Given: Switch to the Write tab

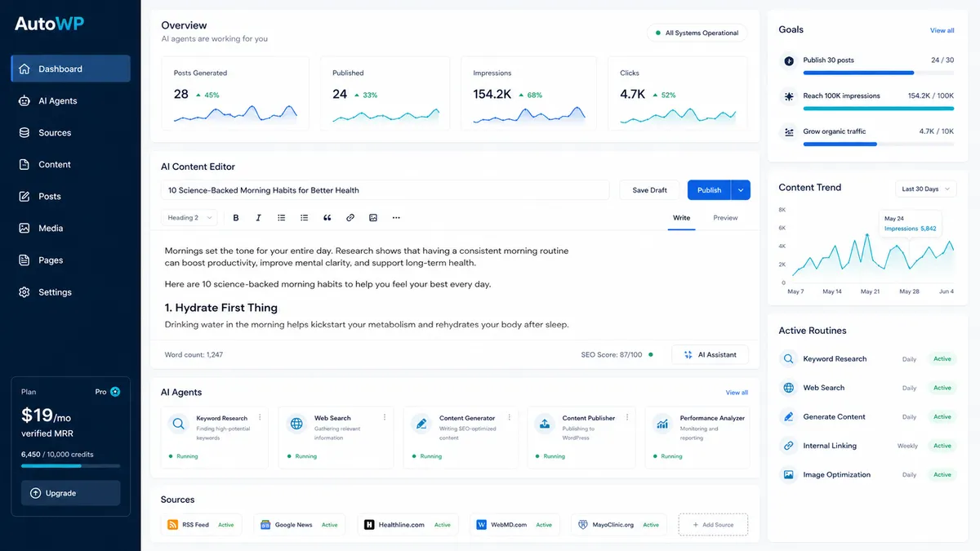Looking at the screenshot, I should coord(681,218).
